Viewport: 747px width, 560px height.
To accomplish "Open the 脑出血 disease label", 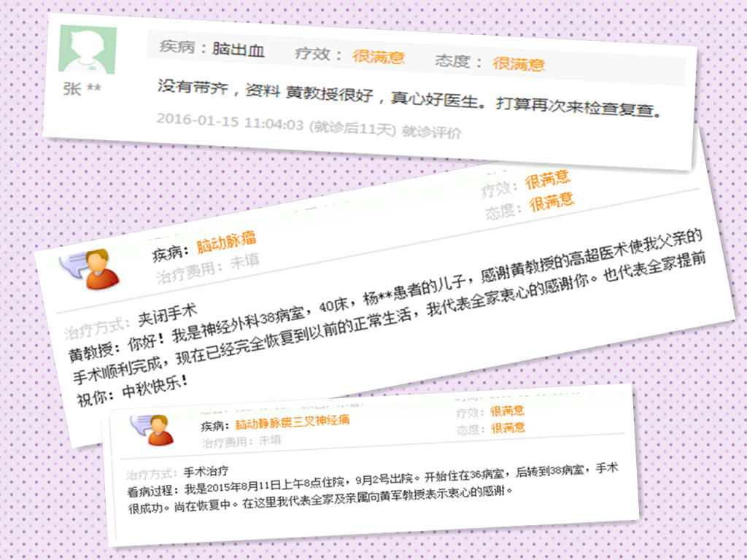I will point(239,49).
